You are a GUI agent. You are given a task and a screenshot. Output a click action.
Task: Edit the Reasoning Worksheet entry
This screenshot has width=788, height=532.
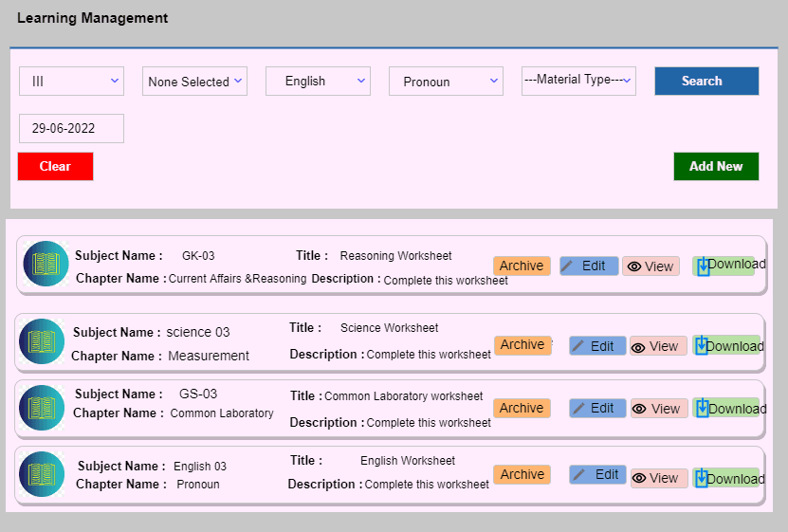point(589,266)
